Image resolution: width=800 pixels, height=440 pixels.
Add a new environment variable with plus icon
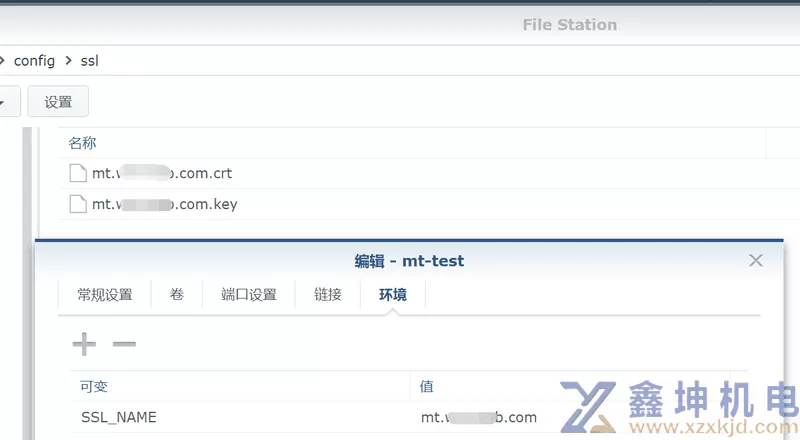point(84,344)
